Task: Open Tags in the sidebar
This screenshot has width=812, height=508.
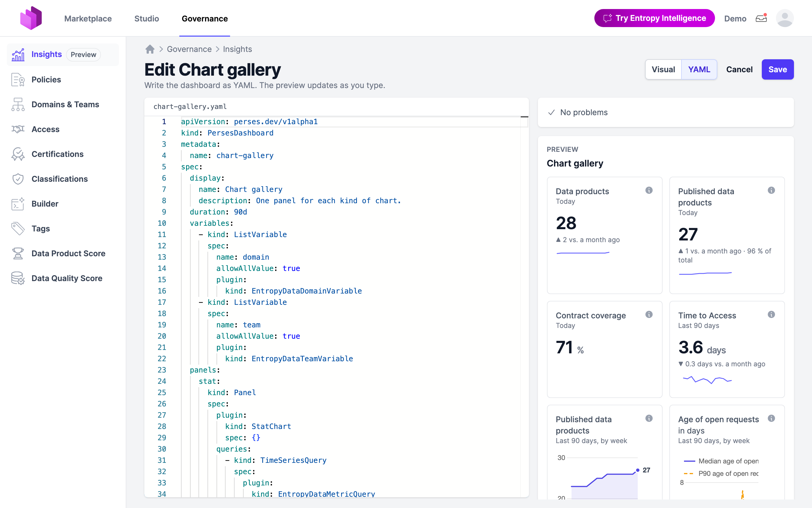Action: 63,229
